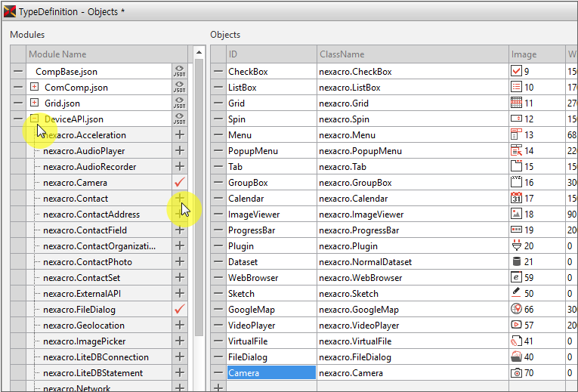
Task: Select the WebBrowser object ID cell
Action: pyautogui.click(x=270, y=278)
